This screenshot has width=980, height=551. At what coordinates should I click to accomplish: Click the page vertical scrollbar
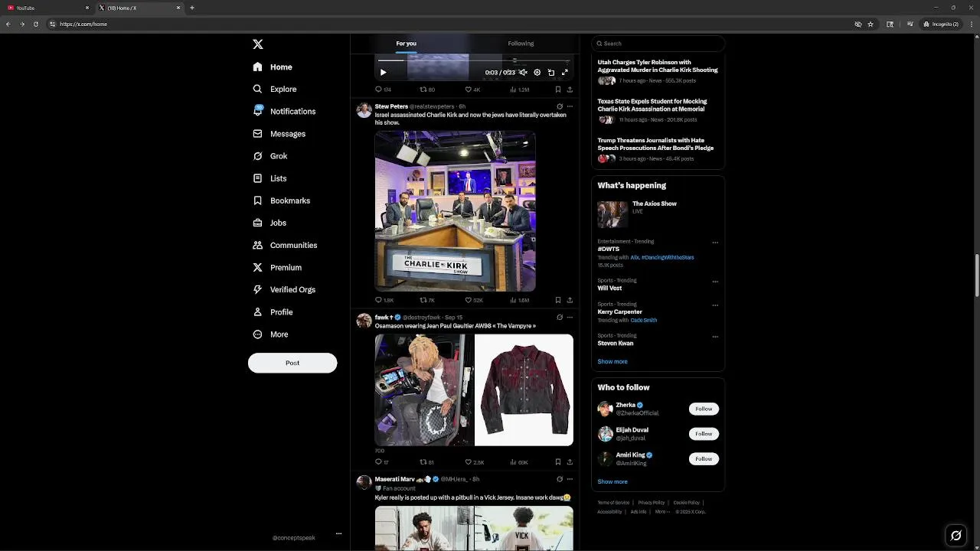[976, 275]
